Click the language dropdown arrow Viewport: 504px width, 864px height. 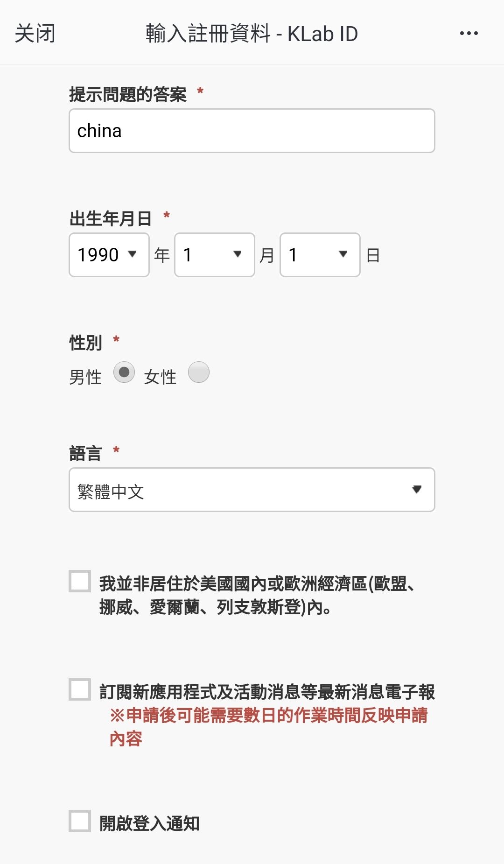tap(417, 489)
